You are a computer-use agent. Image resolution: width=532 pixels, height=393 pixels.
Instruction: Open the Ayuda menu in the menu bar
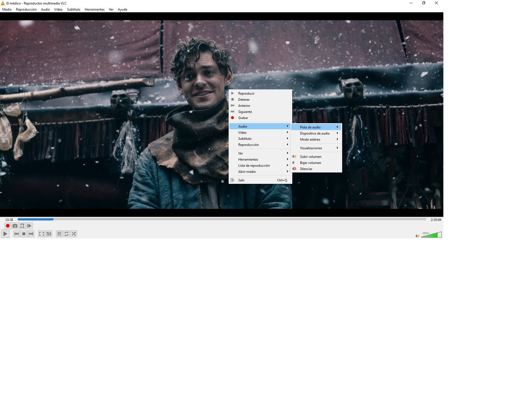point(122,10)
